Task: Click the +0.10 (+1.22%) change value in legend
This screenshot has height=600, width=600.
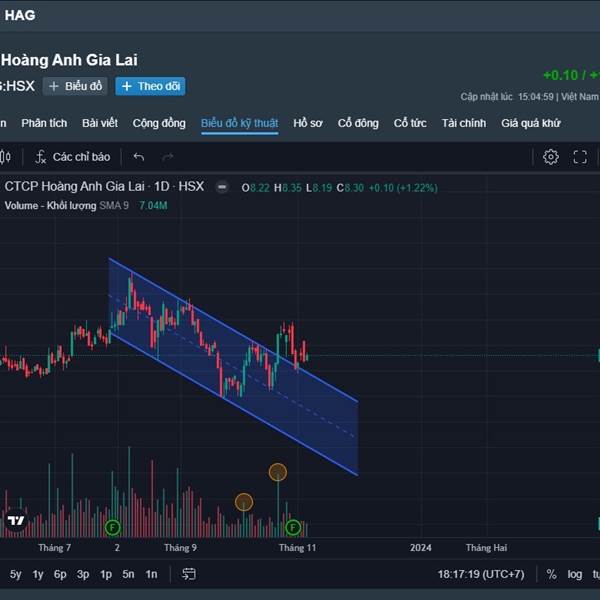Action: 403,188
